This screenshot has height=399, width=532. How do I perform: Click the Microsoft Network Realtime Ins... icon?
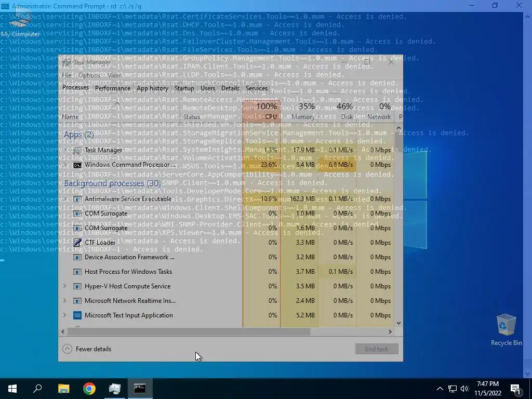[77, 301]
